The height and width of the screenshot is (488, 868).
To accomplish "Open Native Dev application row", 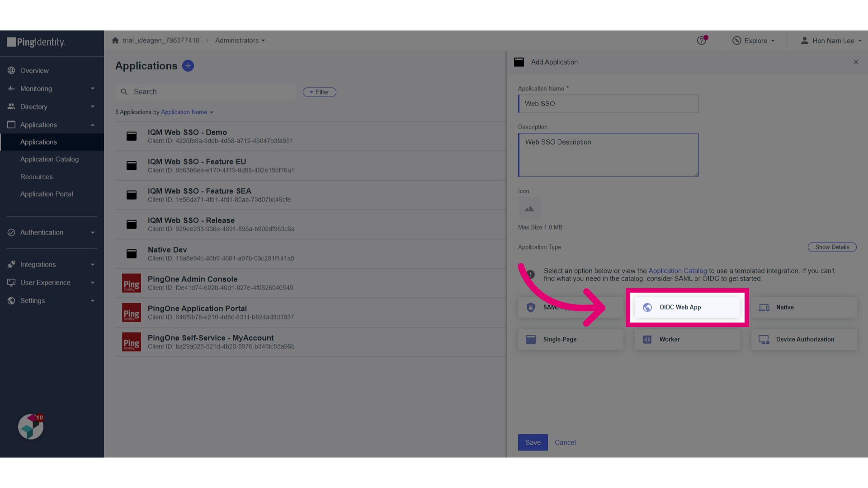I will 311,253.
